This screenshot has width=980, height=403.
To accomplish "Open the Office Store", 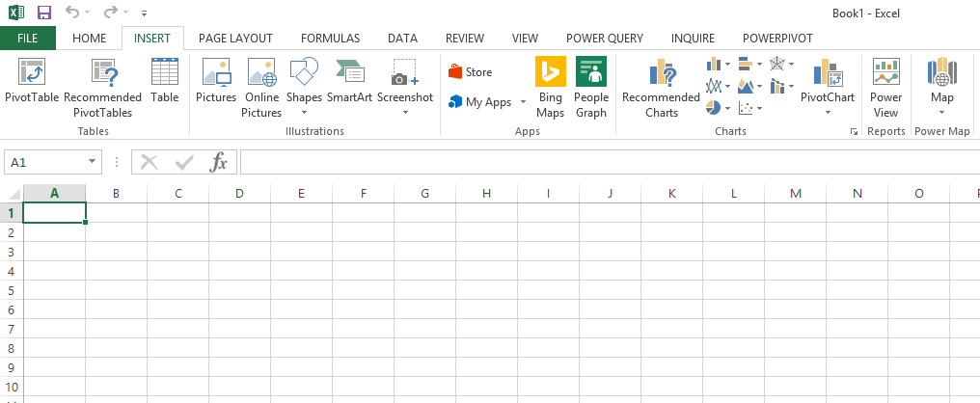I will click(470, 72).
